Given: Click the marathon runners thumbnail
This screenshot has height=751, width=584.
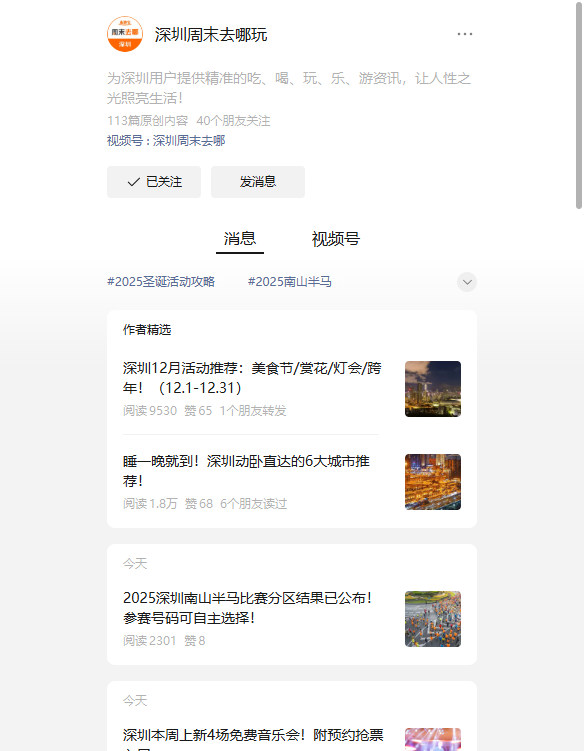Looking at the screenshot, I should (433, 619).
